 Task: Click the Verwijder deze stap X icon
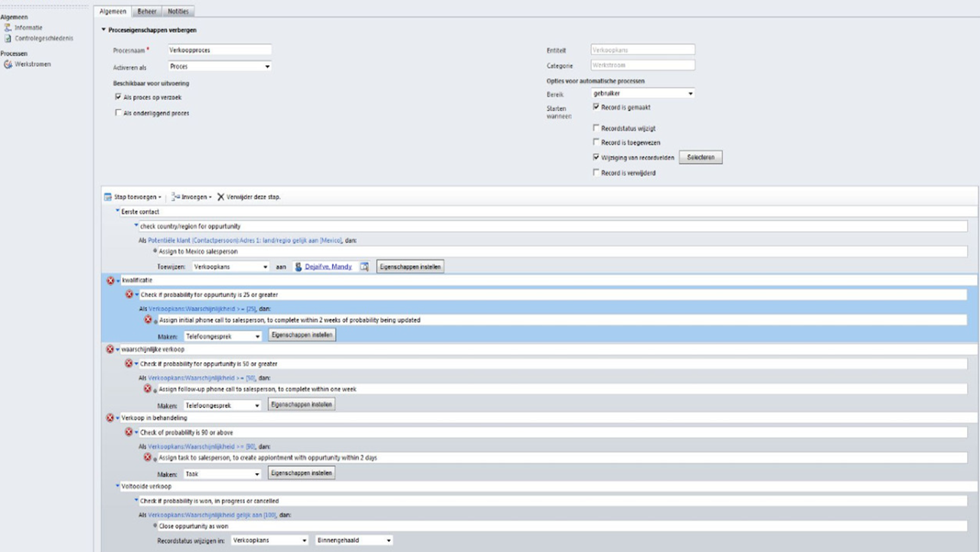[x=220, y=197]
